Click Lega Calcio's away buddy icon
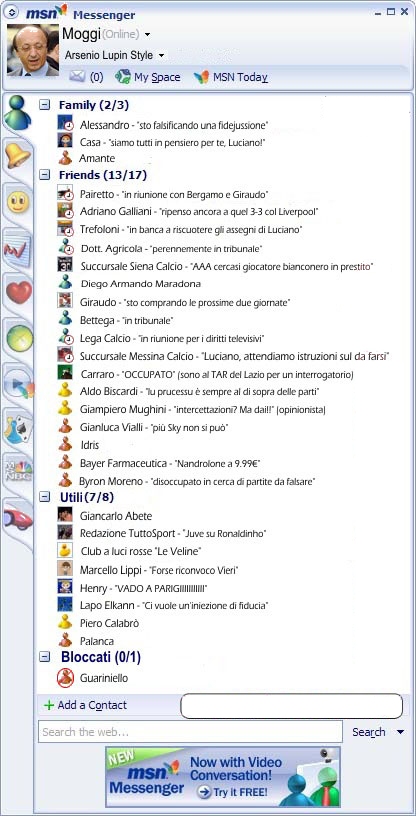 click(x=66, y=337)
